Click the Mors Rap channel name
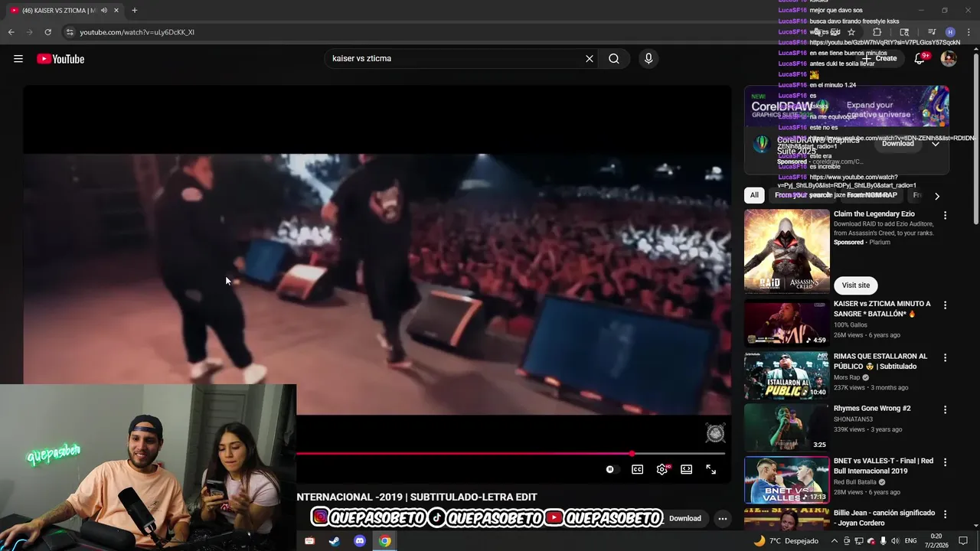Screen dimensions: 980x551 coord(847,377)
